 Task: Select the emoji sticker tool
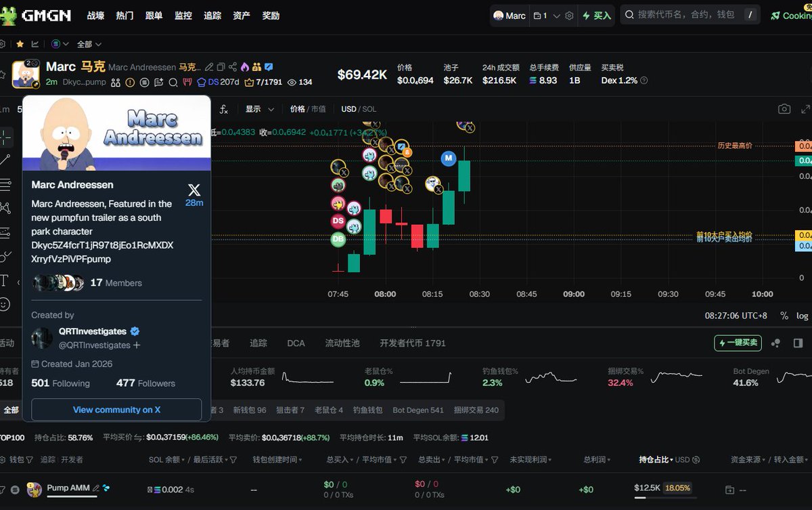[x=5, y=304]
